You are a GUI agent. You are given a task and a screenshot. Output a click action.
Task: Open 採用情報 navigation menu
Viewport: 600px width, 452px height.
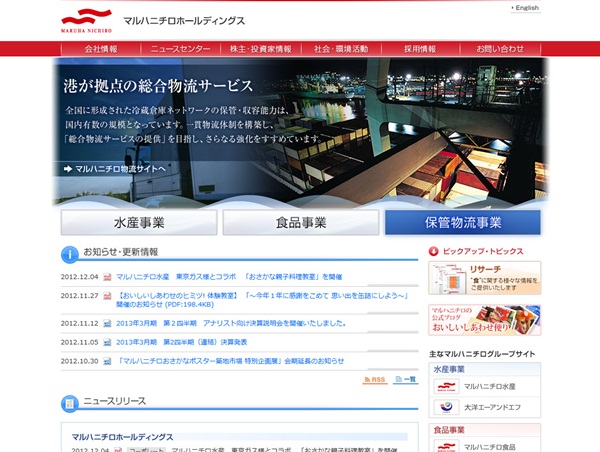[x=420, y=49]
